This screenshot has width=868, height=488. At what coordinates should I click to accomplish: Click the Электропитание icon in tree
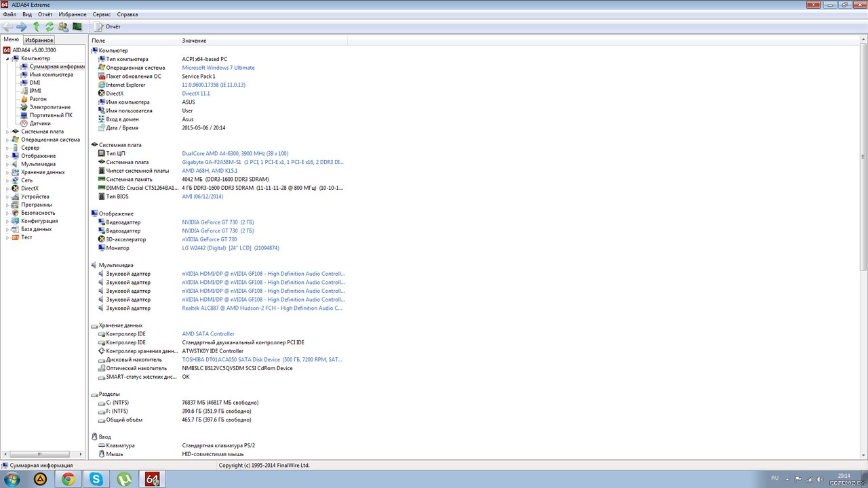(24, 107)
